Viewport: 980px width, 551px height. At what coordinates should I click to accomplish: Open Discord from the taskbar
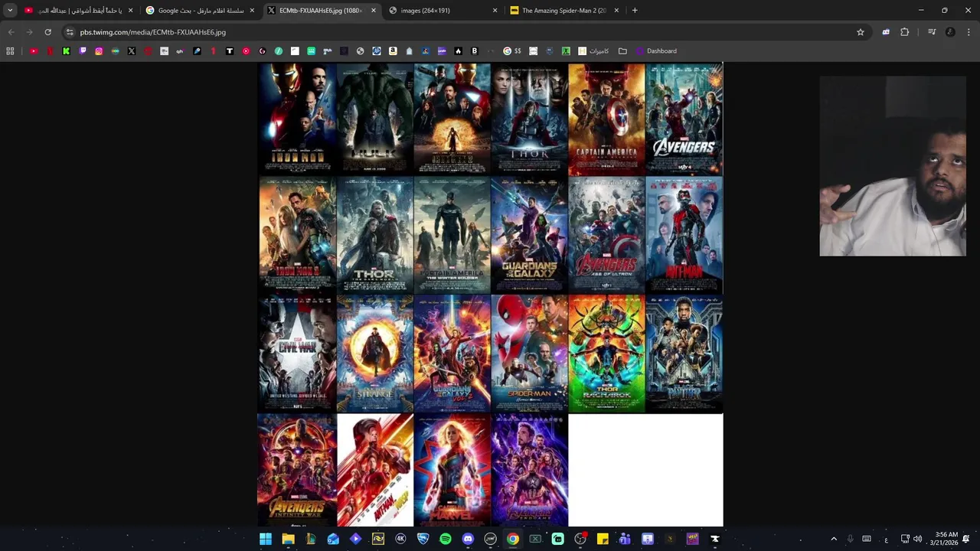pyautogui.click(x=468, y=539)
